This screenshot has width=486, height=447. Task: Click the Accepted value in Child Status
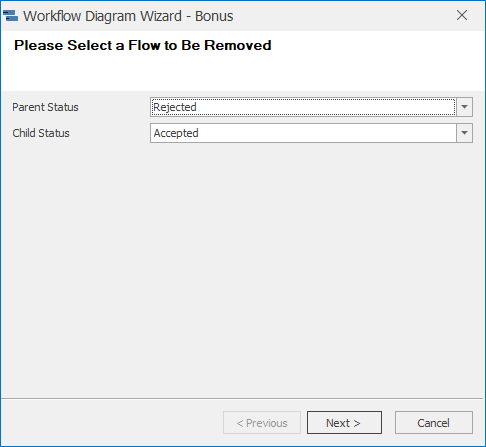click(x=176, y=133)
